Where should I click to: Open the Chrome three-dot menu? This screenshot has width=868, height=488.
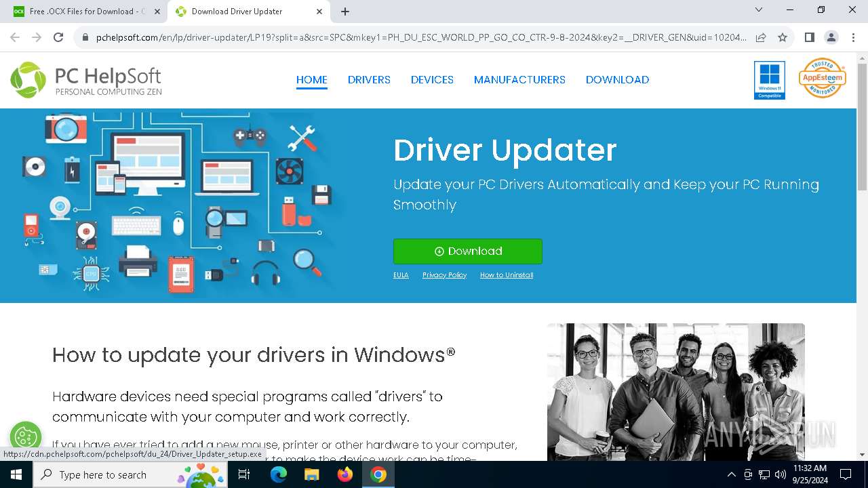(x=852, y=37)
